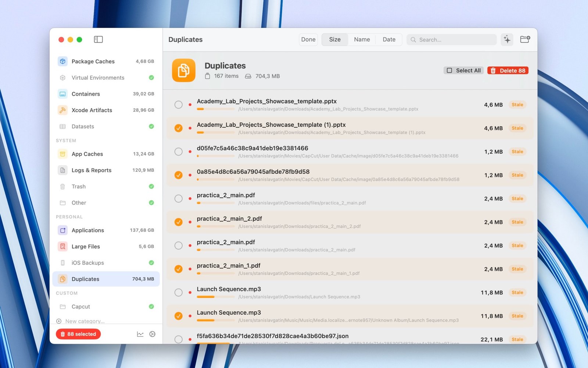Screen dimensions: 588x368
Task: Click the plus icon for New category
Action: (59, 321)
